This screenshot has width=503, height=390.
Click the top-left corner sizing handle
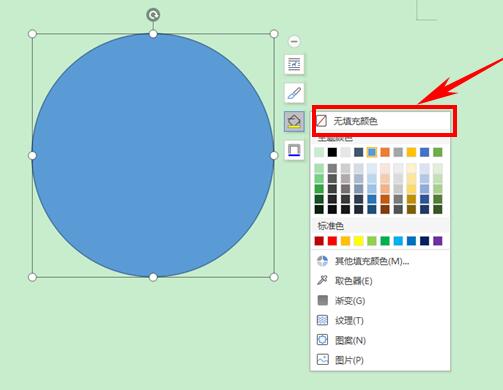click(32, 34)
